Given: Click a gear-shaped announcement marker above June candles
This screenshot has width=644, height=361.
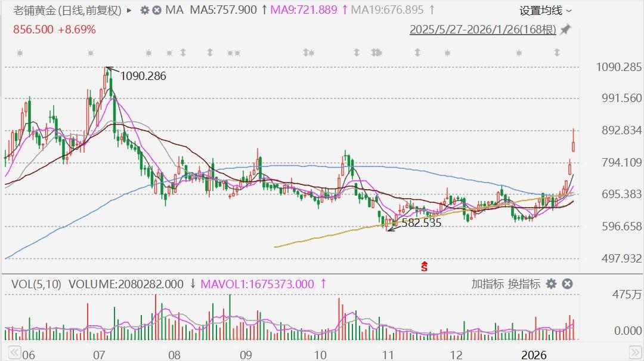Looking at the screenshot, I should (x=20, y=53).
